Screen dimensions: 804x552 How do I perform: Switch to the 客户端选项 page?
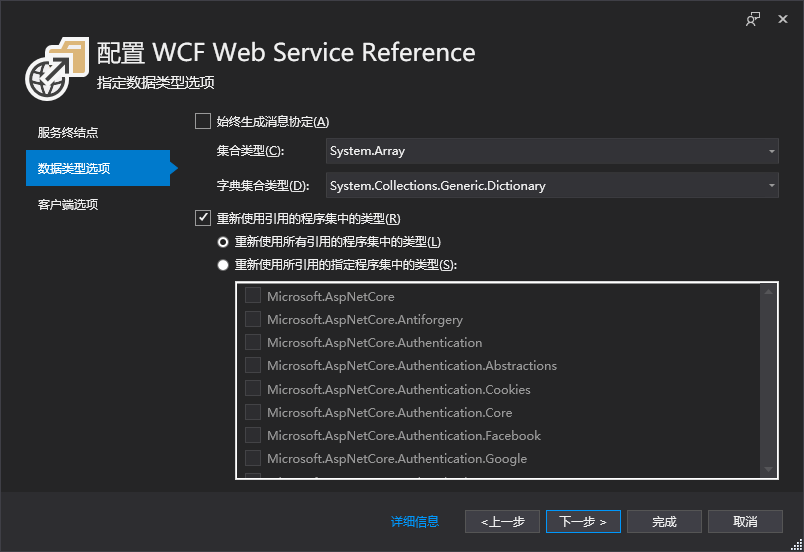tap(68, 205)
